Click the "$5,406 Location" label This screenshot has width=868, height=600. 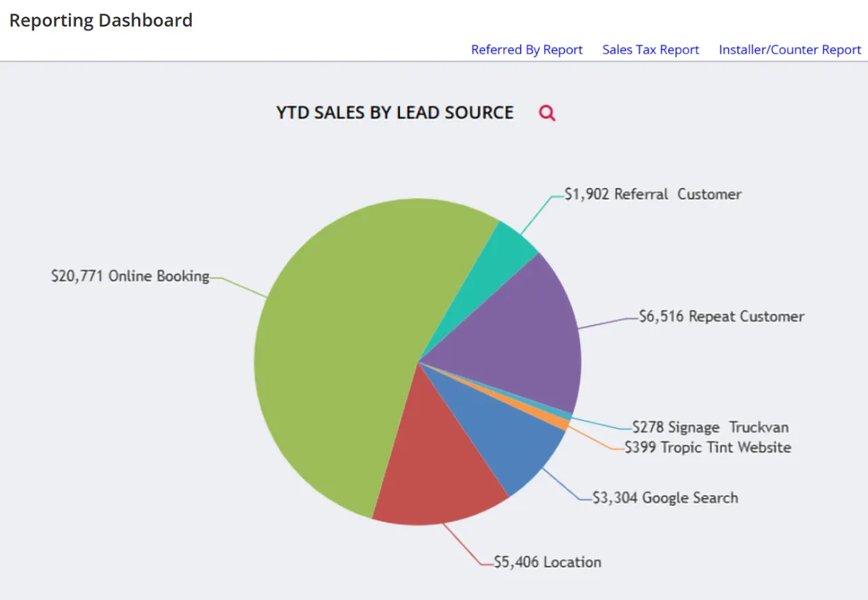pos(548,562)
